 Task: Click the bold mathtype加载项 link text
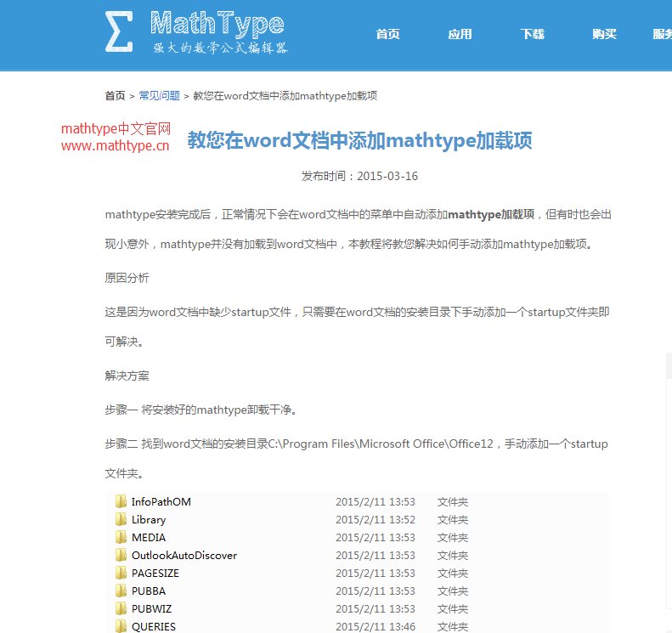491,214
